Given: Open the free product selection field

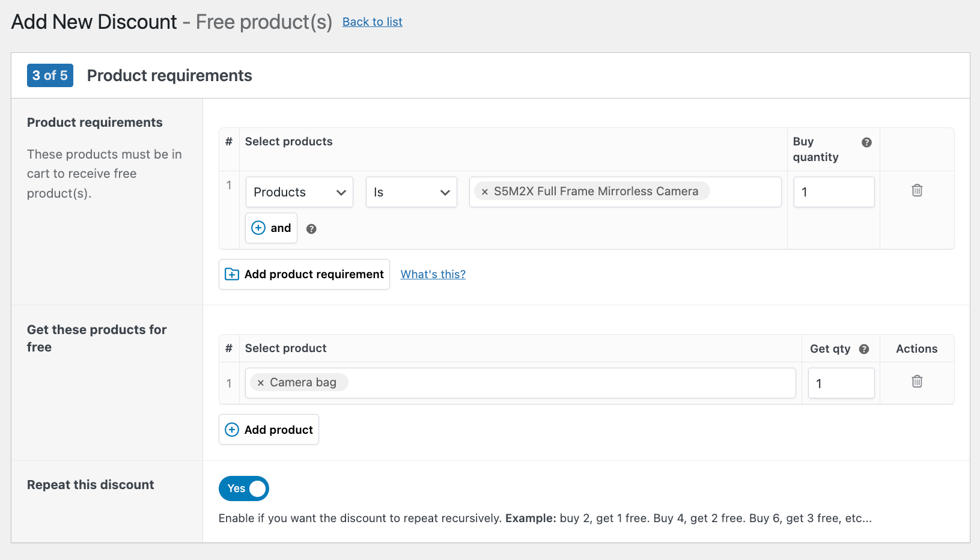Looking at the screenshot, I should 541,382.
